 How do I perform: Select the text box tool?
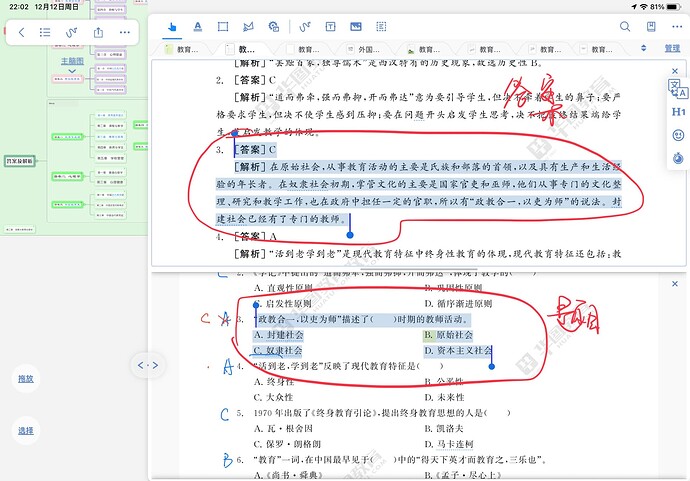[x=330, y=27]
